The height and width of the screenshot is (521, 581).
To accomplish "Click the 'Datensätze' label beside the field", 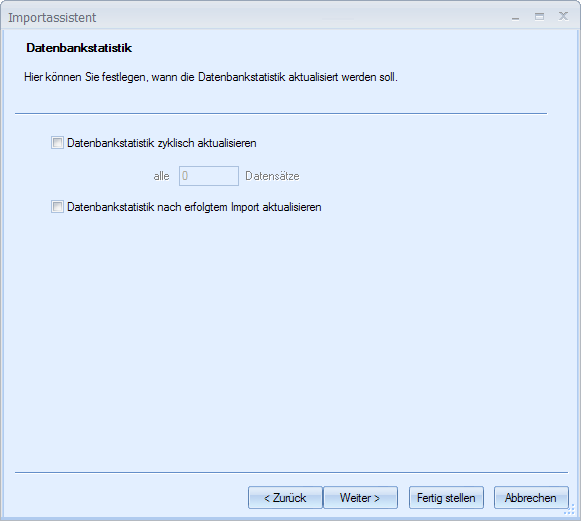I will click(x=272, y=176).
